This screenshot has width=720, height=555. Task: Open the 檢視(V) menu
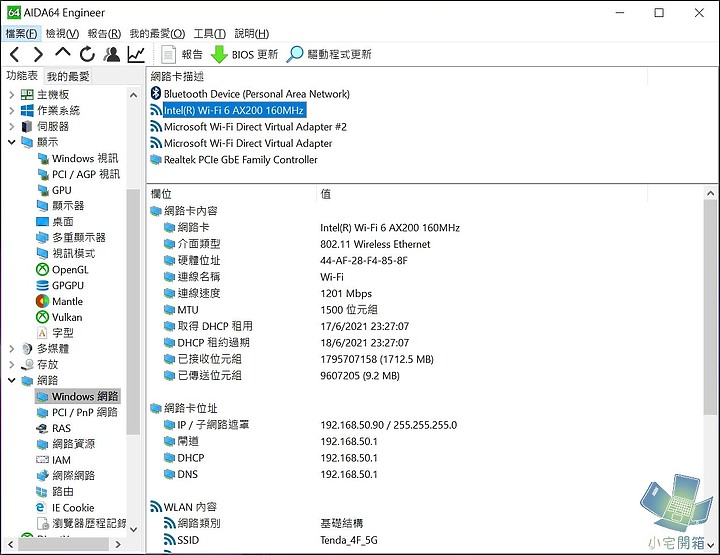tap(62, 34)
